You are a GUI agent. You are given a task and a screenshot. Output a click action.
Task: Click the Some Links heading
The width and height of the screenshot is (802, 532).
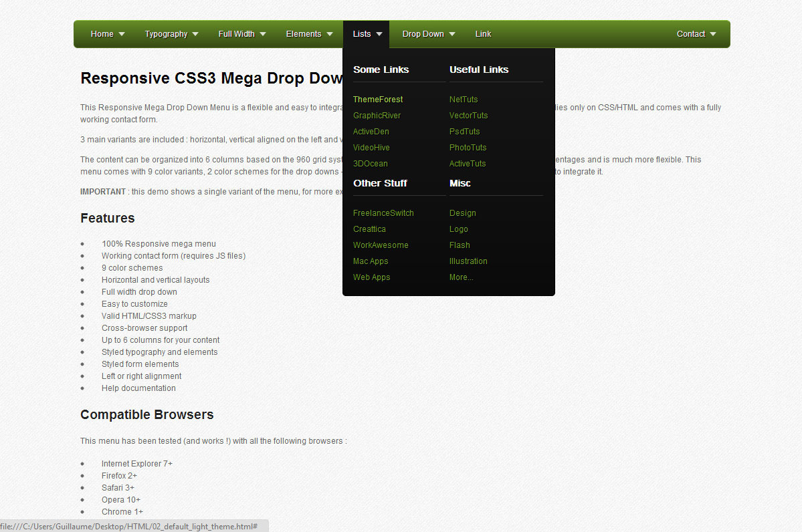coord(381,70)
